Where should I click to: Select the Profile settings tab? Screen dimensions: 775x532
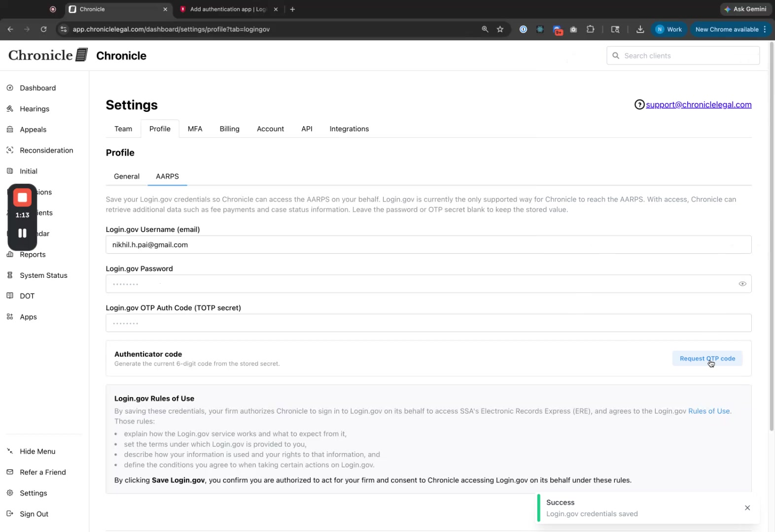tap(160, 129)
